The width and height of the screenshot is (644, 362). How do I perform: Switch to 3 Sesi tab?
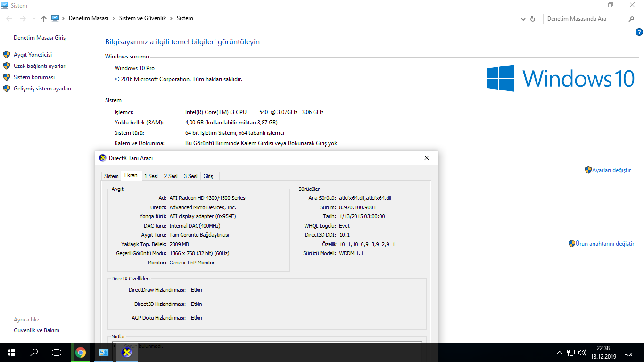[190, 176]
